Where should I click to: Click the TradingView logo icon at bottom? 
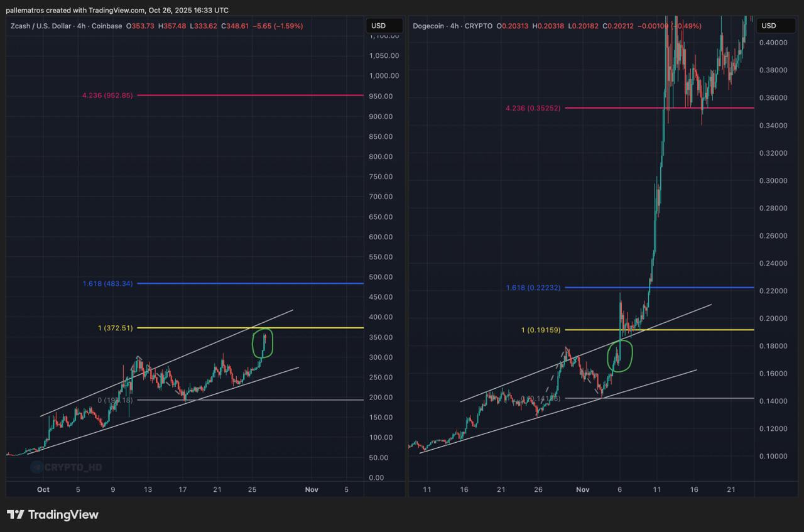click(16, 514)
